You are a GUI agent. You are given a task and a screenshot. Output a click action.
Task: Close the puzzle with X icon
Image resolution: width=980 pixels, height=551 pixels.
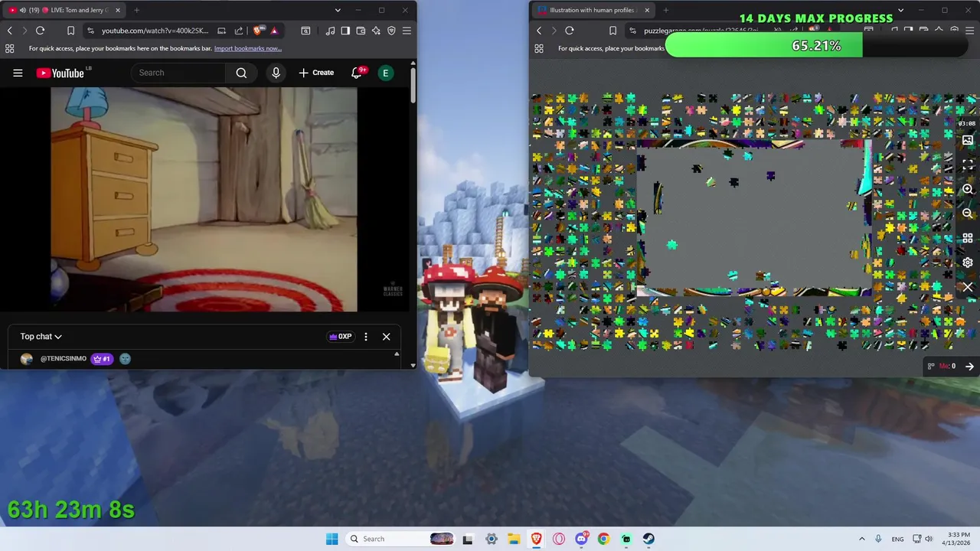[x=968, y=287]
